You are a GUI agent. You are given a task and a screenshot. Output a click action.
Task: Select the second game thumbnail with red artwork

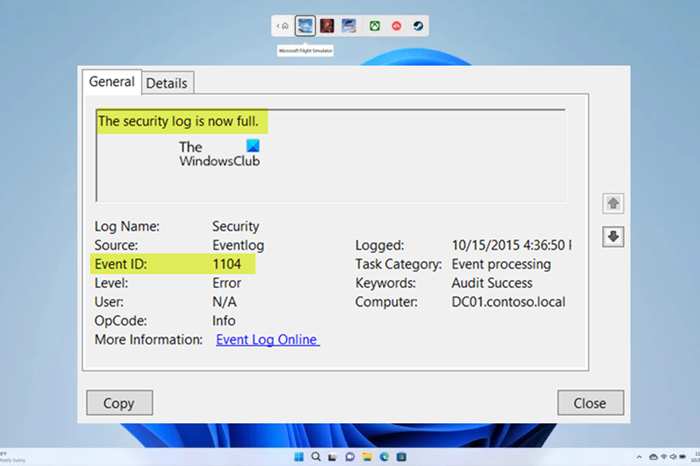click(x=327, y=26)
